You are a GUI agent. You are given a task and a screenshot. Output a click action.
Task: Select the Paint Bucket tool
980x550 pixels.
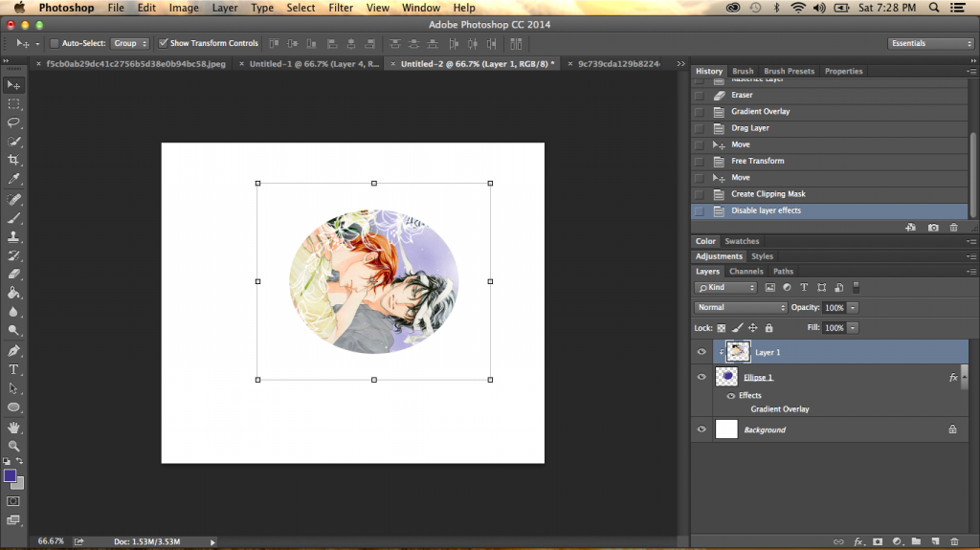13,293
